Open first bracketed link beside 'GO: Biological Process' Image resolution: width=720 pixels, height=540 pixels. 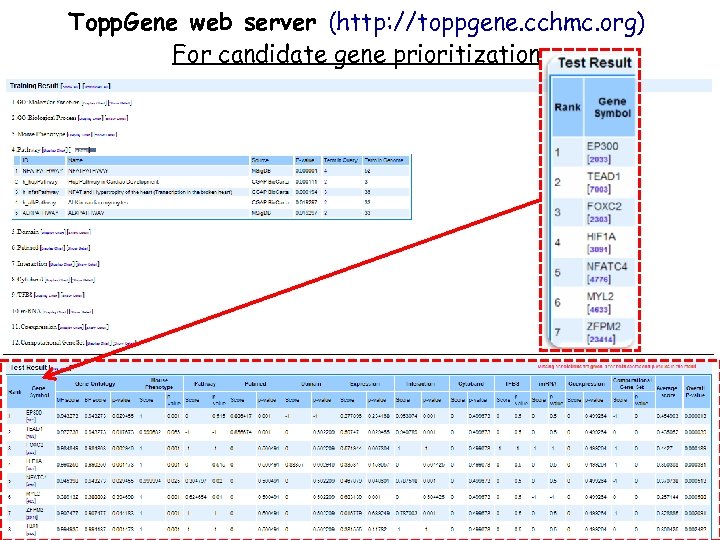pos(90,118)
